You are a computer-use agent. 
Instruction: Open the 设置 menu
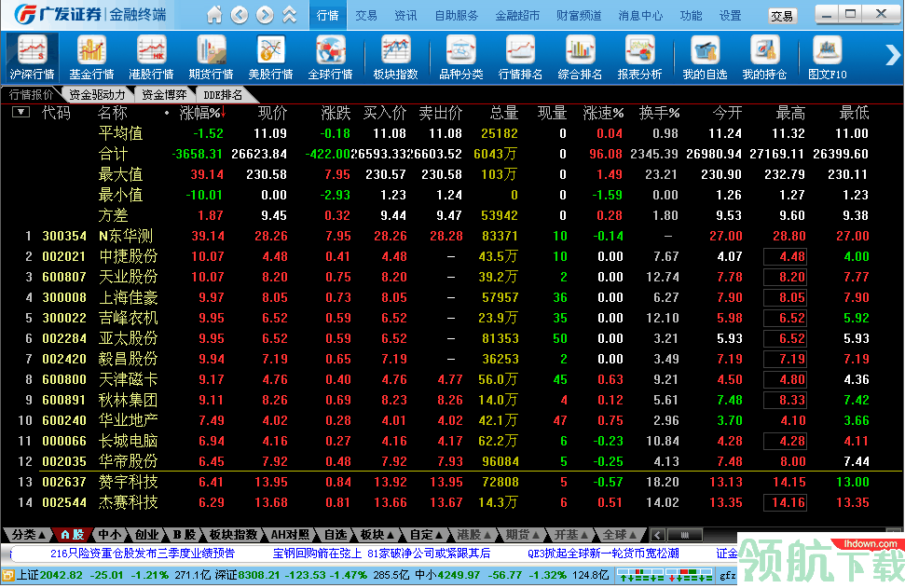click(730, 16)
